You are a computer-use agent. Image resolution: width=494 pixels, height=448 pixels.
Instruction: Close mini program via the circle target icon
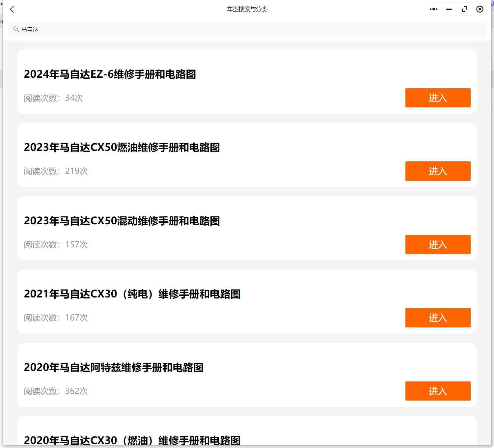pos(480,9)
